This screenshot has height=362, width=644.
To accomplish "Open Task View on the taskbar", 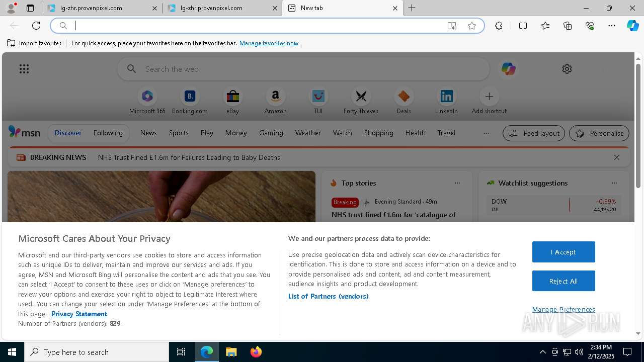I will pos(181,352).
